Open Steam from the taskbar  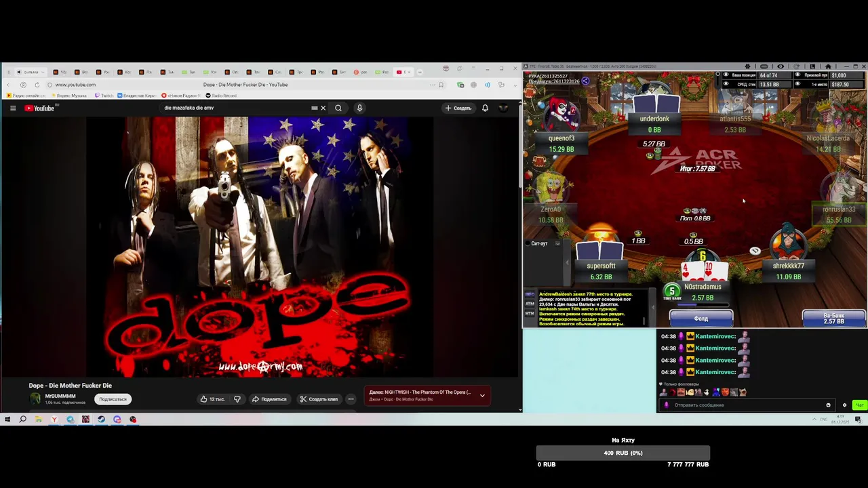click(102, 420)
